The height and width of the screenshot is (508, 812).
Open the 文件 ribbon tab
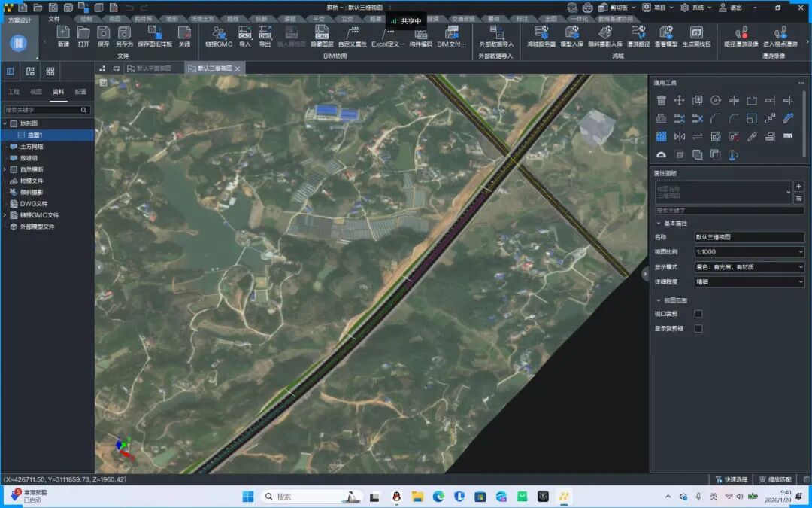(54, 19)
